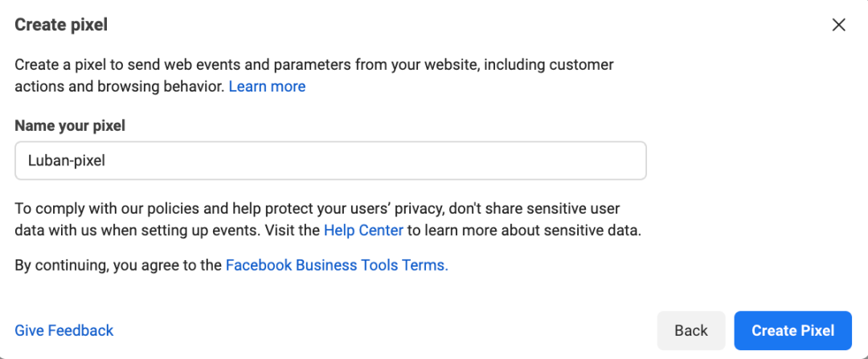Viewport: 868px width, 359px height.
Task: Click the Give Feedback link
Action: coord(64,330)
